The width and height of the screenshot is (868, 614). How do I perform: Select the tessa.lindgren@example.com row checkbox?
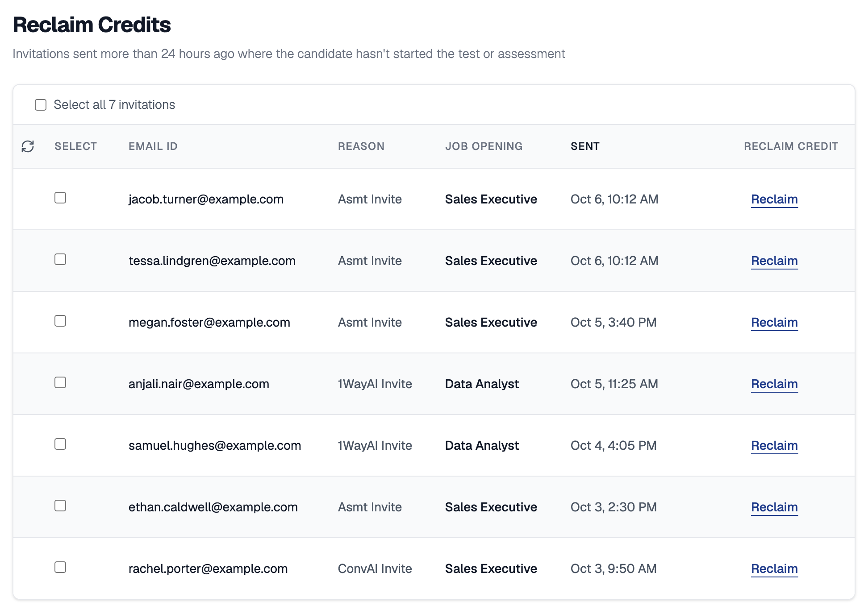(60, 259)
